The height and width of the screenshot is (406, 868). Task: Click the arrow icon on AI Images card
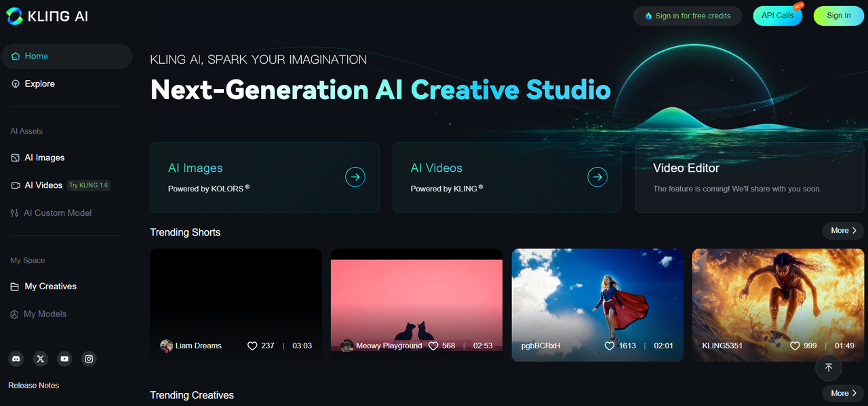tap(355, 177)
